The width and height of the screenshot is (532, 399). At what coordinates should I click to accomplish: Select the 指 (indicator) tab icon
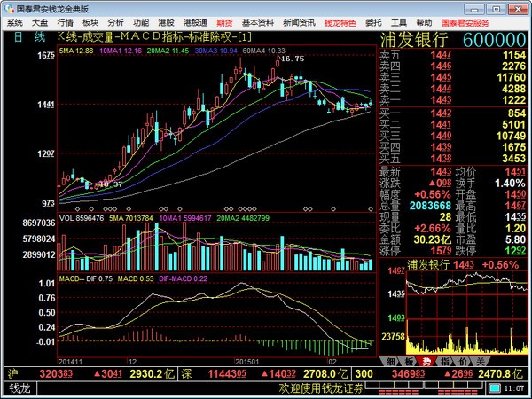pyautogui.click(x=444, y=361)
